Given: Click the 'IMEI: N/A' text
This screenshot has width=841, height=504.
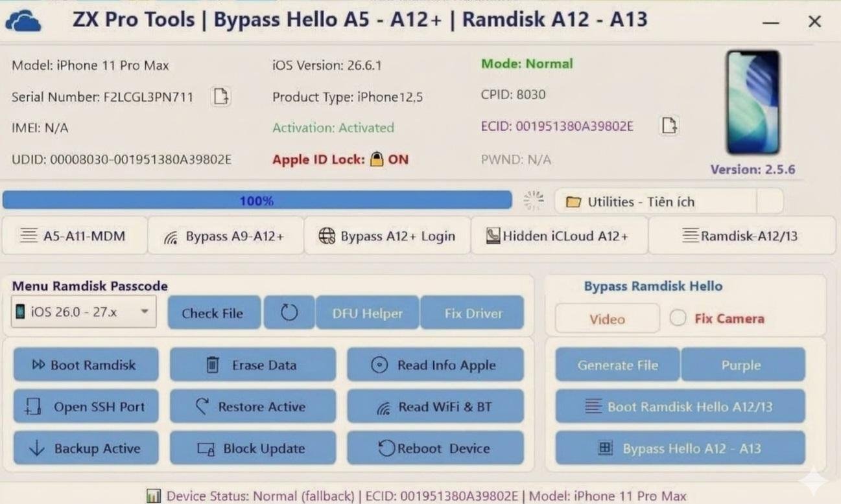Looking at the screenshot, I should pyautogui.click(x=40, y=128).
